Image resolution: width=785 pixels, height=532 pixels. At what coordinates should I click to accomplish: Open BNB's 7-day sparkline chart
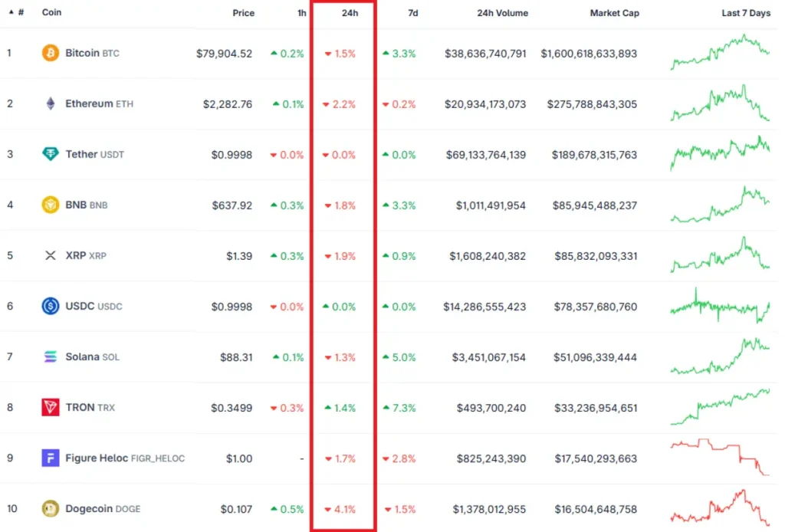coord(720,204)
